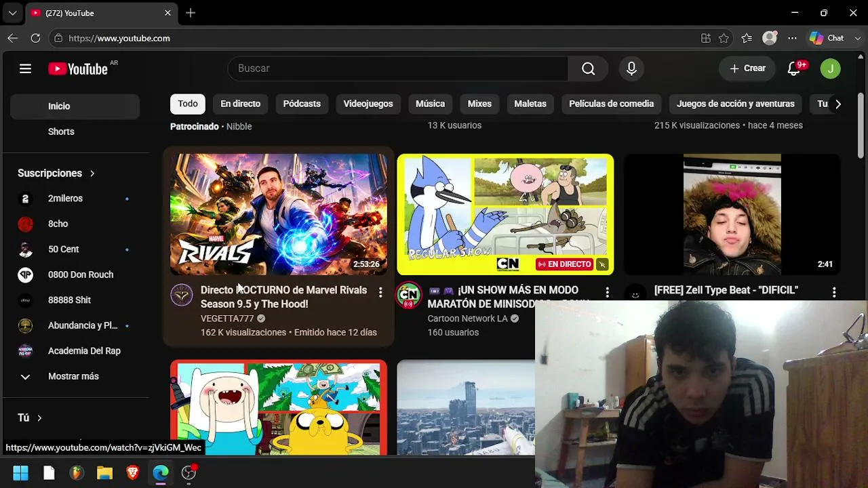Click the page vertical scrollbar
Screen dimensions: 868x488
click(x=861, y=125)
